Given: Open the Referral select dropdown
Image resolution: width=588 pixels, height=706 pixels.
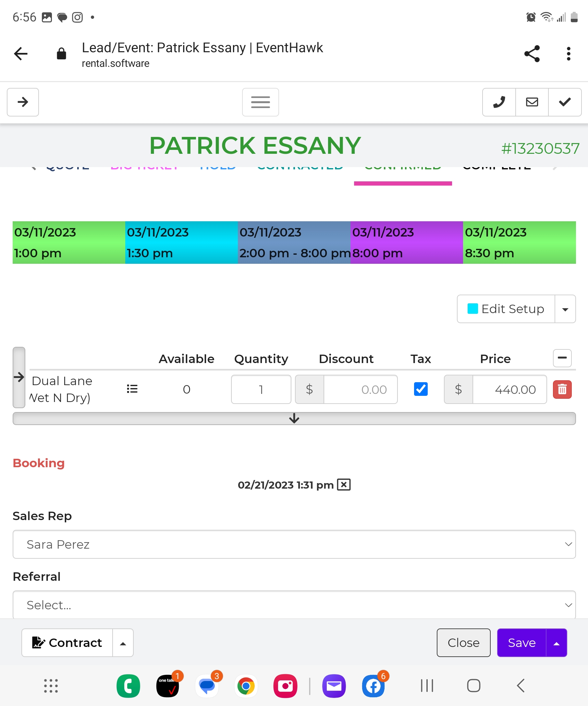Looking at the screenshot, I should [294, 605].
